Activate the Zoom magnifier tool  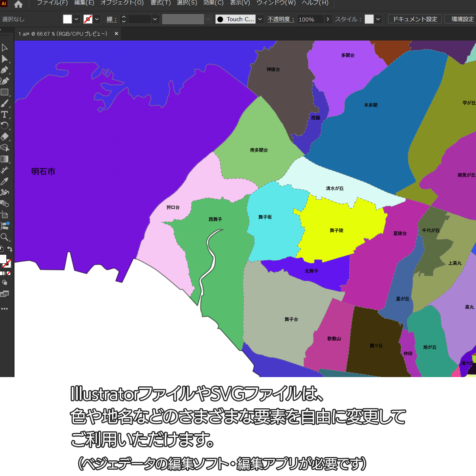4,237
